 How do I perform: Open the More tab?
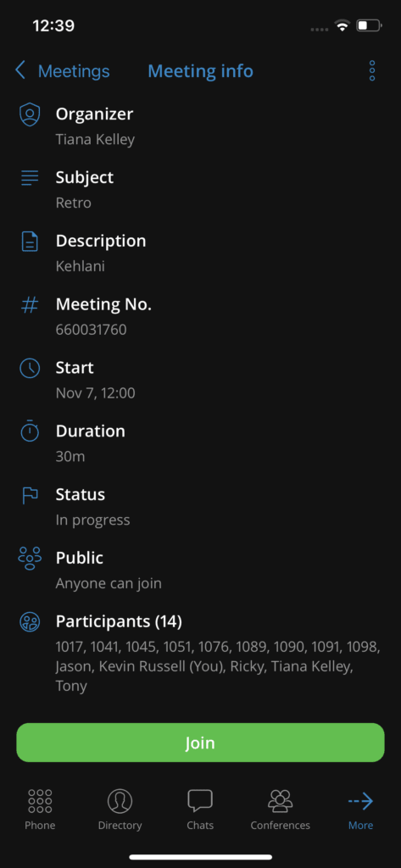[360, 810]
